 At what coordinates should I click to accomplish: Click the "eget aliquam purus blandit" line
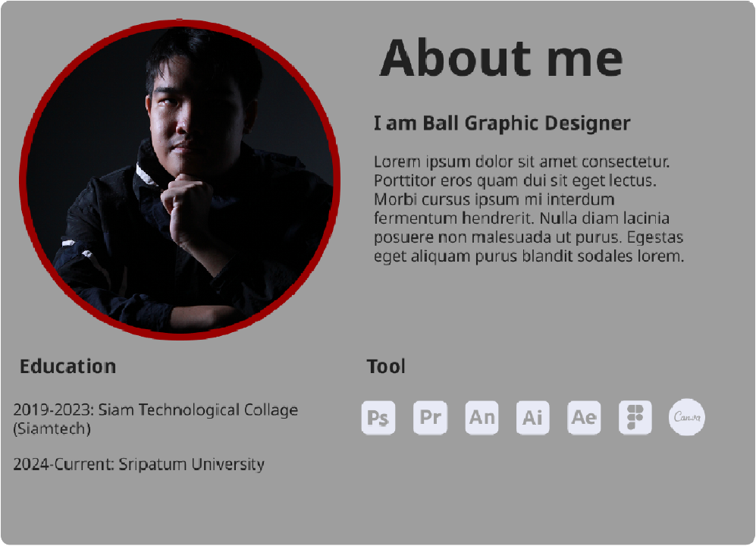pos(529,256)
